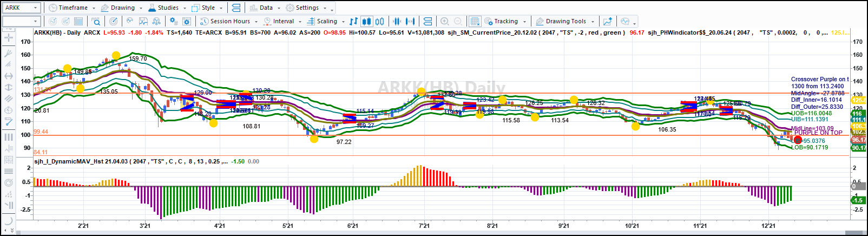Viewport: 868px width, 236px height.
Task: Click the green -1.5 histogram value tag
Action: coord(858,200)
